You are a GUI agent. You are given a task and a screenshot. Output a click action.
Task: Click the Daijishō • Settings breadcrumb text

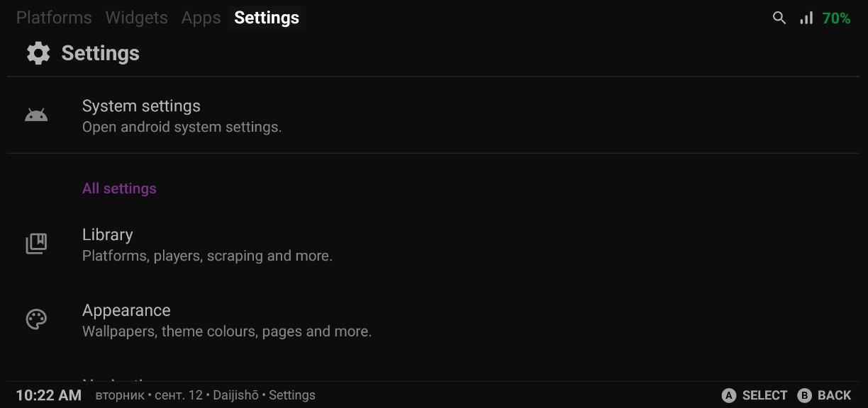coord(265,395)
